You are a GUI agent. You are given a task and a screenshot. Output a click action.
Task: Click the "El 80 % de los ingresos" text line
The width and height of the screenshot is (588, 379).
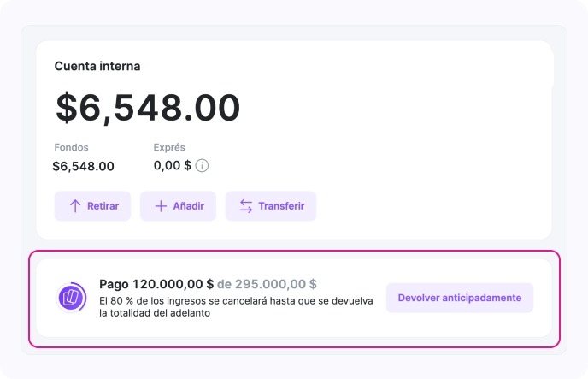[x=236, y=300]
